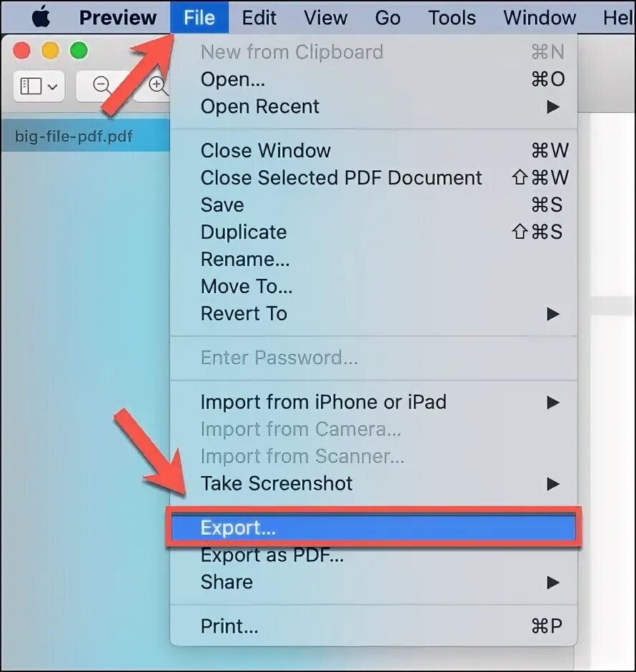
Task: Expand the Open Recent submenu
Action: [x=374, y=107]
